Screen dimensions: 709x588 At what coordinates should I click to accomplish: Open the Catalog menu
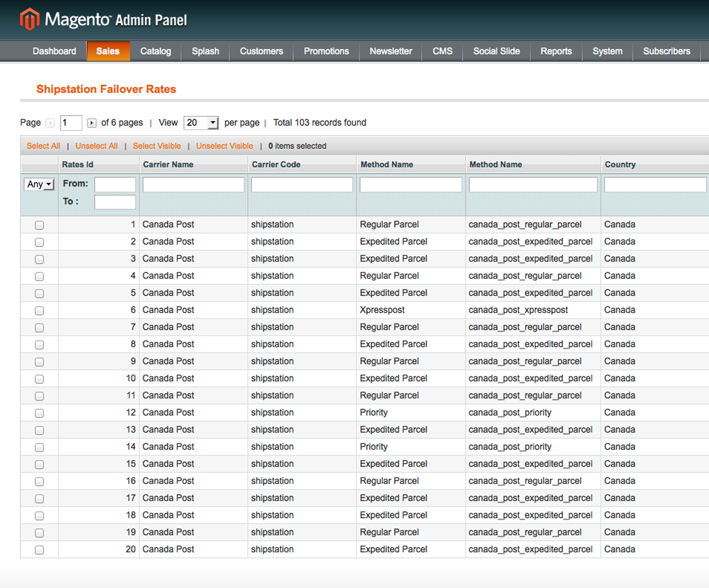pos(156,51)
